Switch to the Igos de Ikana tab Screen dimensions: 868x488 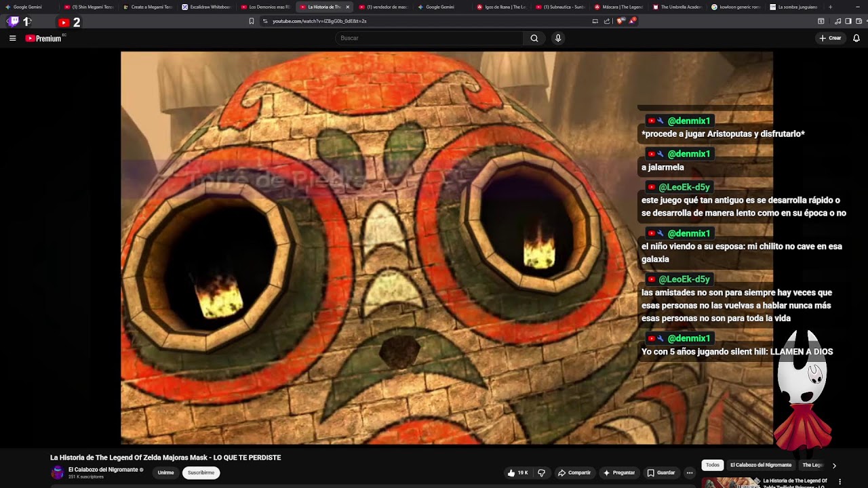[x=502, y=7]
